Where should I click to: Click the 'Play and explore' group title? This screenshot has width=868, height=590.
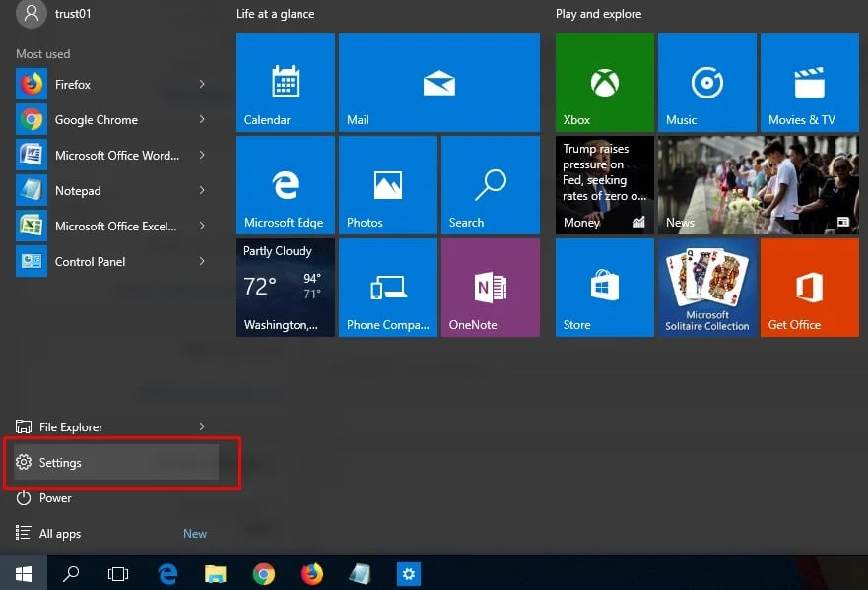(x=598, y=14)
